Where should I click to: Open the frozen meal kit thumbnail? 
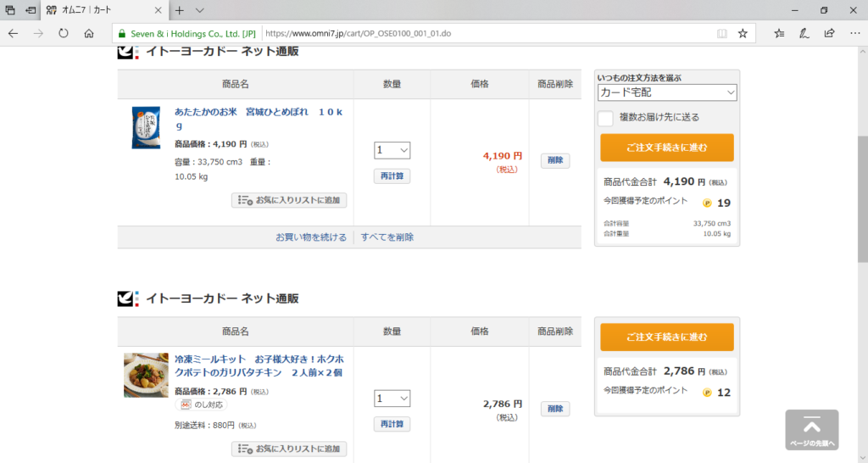coord(146,375)
